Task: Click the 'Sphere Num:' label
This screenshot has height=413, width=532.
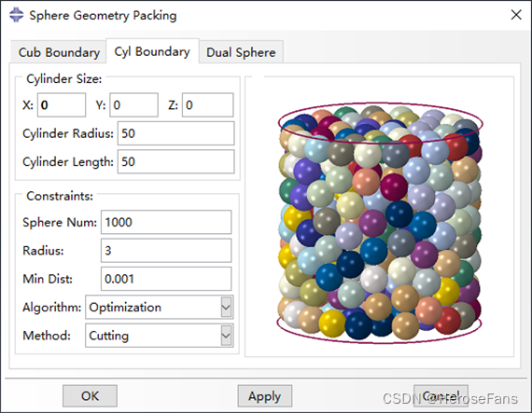Action: (60, 222)
